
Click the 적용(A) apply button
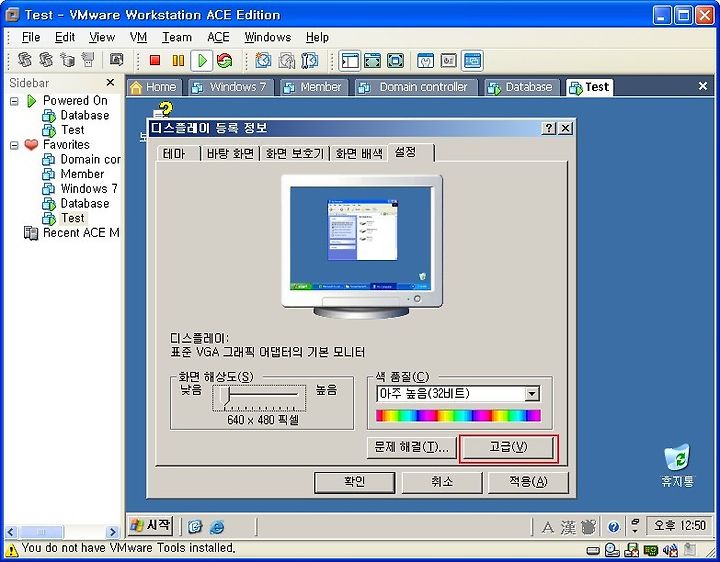tap(528, 482)
